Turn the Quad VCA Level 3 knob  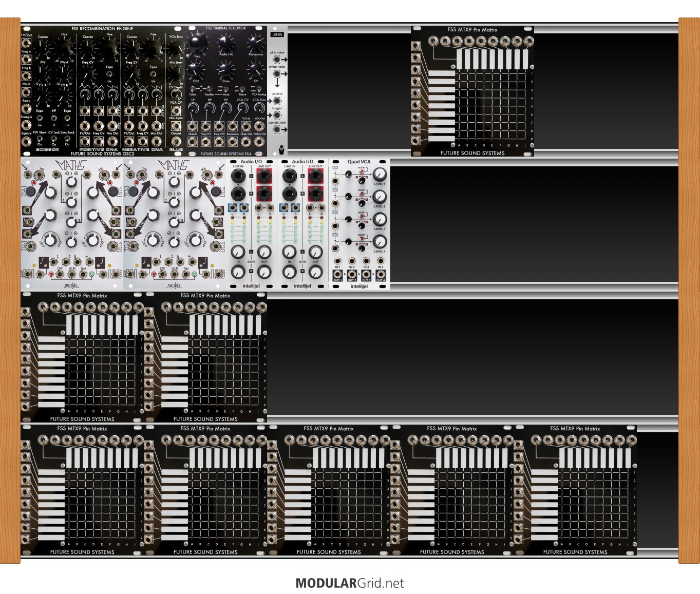coord(380,218)
